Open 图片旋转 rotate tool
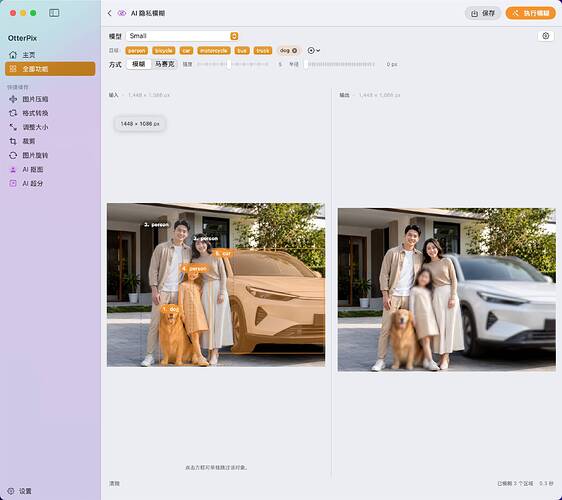Image resolution: width=562 pixels, height=500 pixels. tap(29, 155)
